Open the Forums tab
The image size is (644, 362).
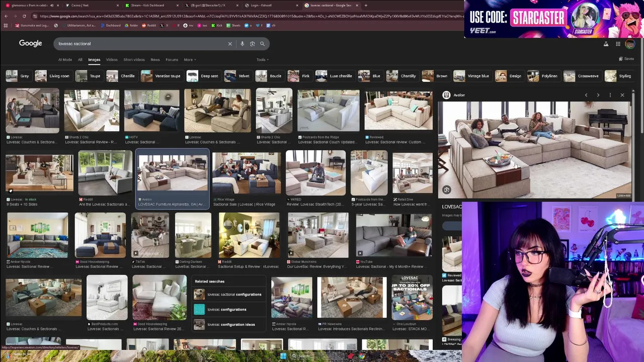click(x=172, y=60)
